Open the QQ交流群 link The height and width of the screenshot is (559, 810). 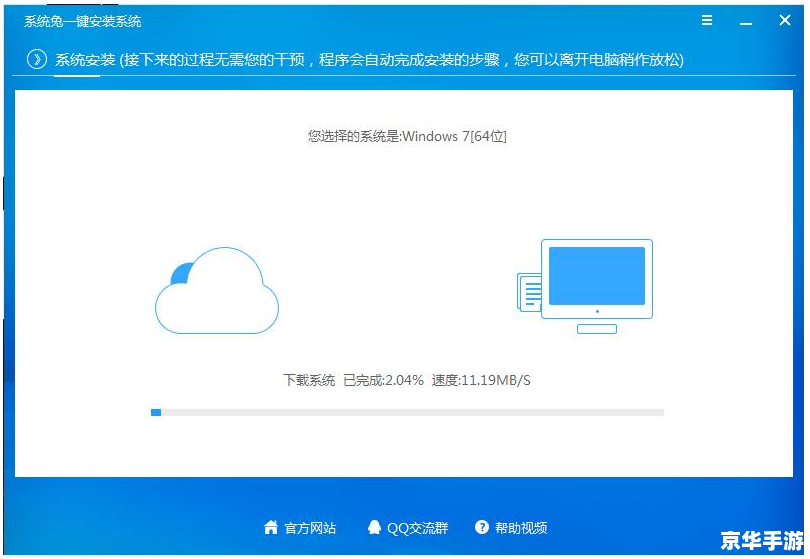tap(417, 528)
